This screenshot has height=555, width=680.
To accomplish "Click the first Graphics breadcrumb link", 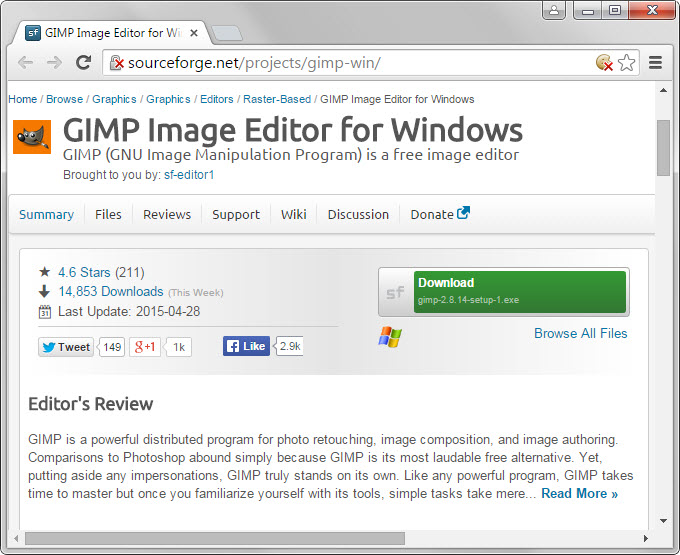I will pyautogui.click(x=114, y=99).
